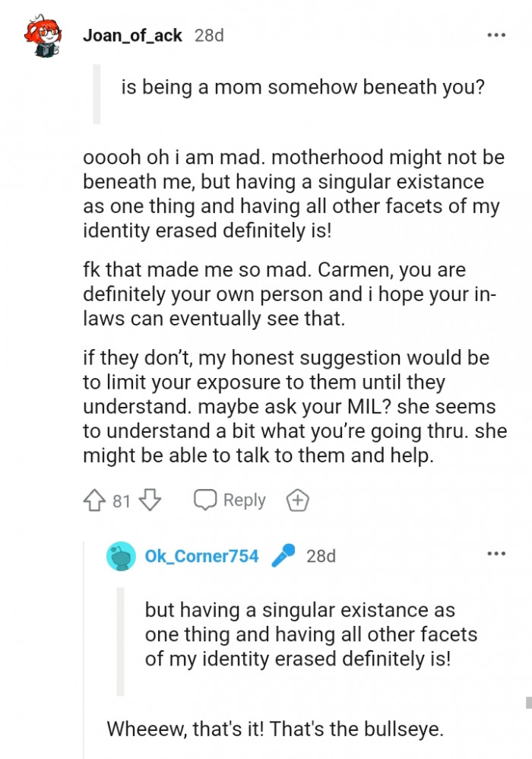The height and width of the screenshot is (759, 532).
Task: Open the three-dot menu on Joan_of_ack's comment
Action: 496,35
